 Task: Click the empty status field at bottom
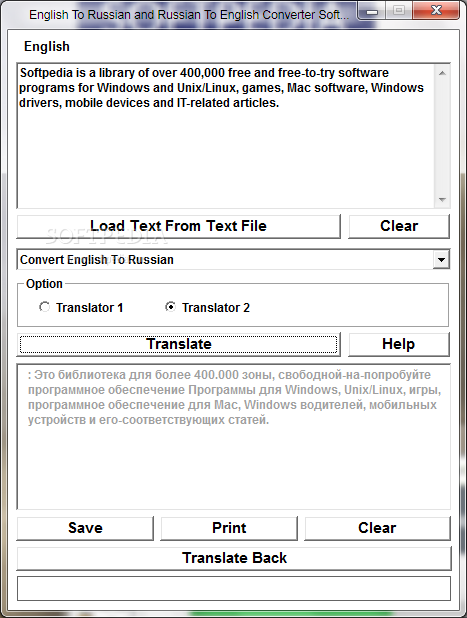point(234,589)
